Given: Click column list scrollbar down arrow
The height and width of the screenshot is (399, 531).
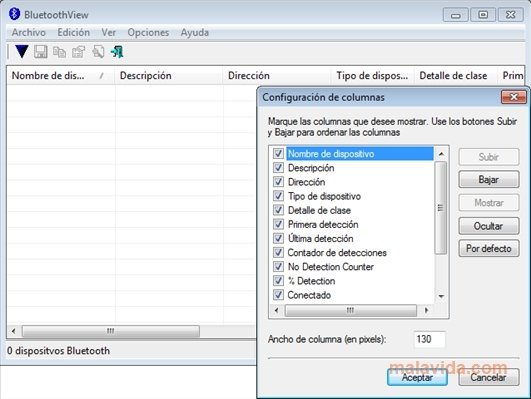Looking at the screenshot, I should (x=441, y=296).
